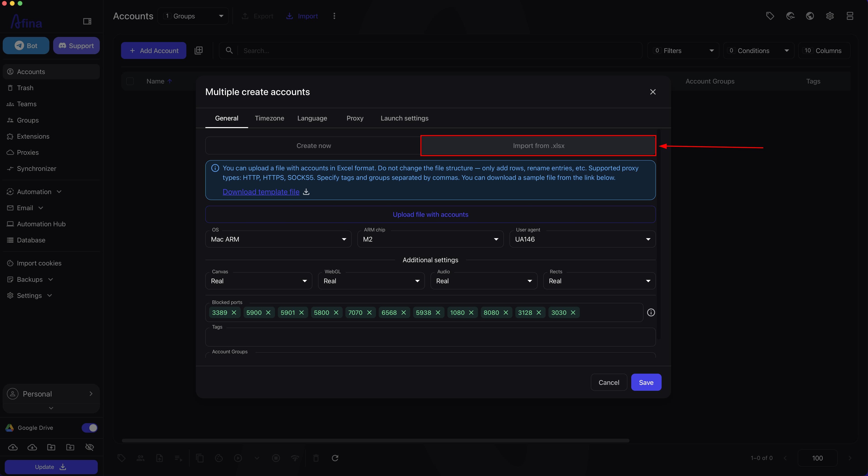Open the tags icon in top bar
This screenshot has width=868, height=476.
click(x=770, y=16)
